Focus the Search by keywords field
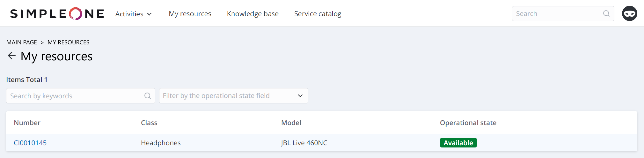644x158 pixels. coord(76,96)
